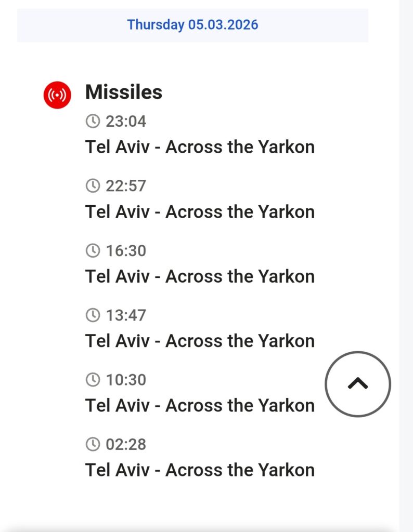Click the clock icon beside 02:28
This screenshot has height=532, width=413.
click(x=92, y=444)
